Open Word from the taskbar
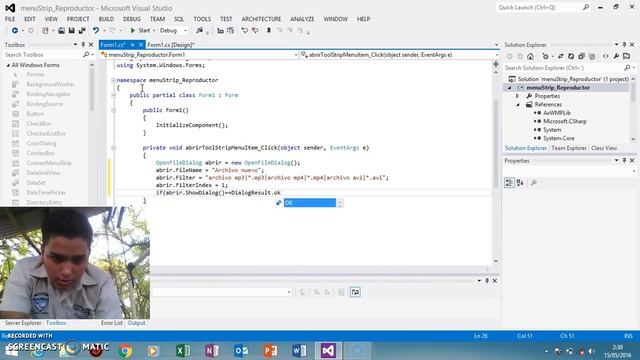The height and width of the screenshot is (360, 640). coord(299,351)
